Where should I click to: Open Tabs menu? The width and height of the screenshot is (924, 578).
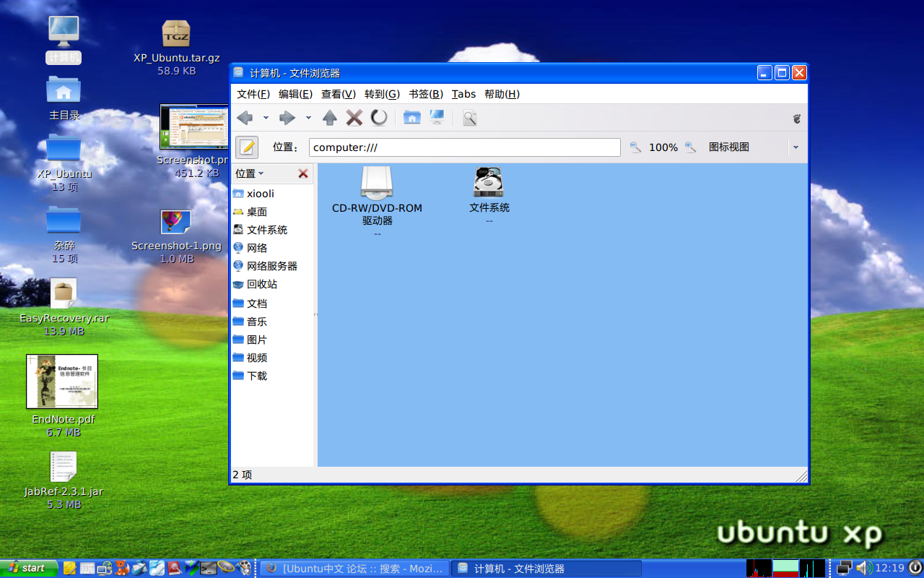(463, 94)
